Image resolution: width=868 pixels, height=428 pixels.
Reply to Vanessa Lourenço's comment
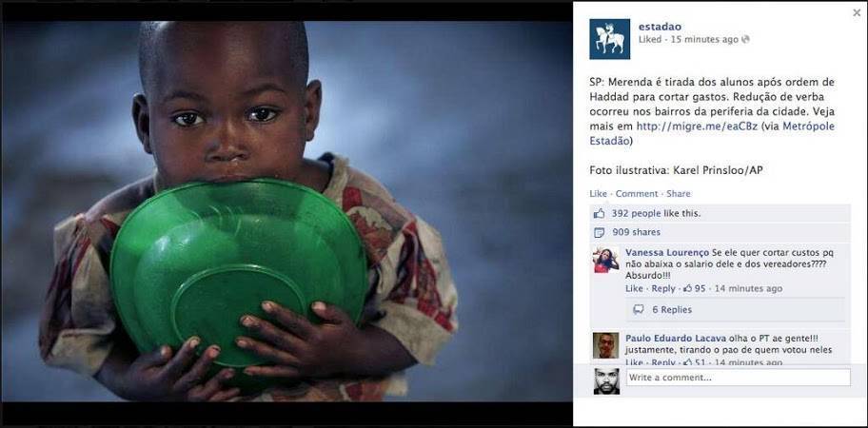coord(663,288)
